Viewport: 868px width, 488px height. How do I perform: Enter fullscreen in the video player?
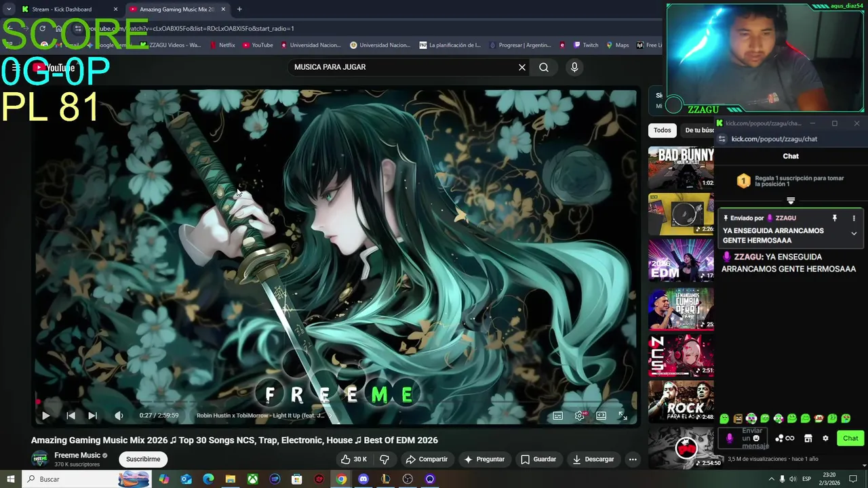pos(623,415)
